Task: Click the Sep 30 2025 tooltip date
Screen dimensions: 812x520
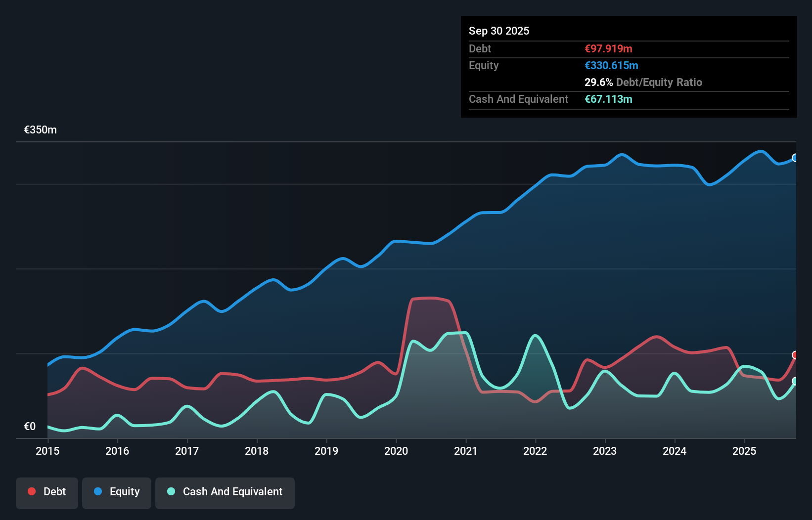Action: pos(499,31)
